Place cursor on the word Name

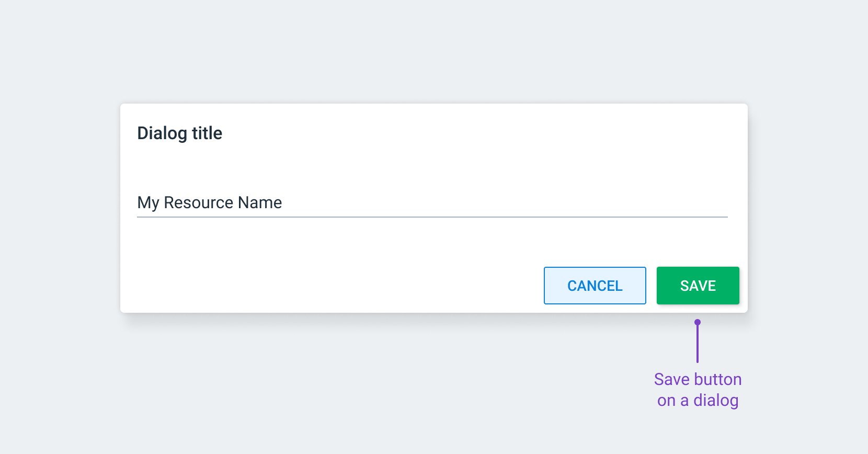(x=260, y=202)
